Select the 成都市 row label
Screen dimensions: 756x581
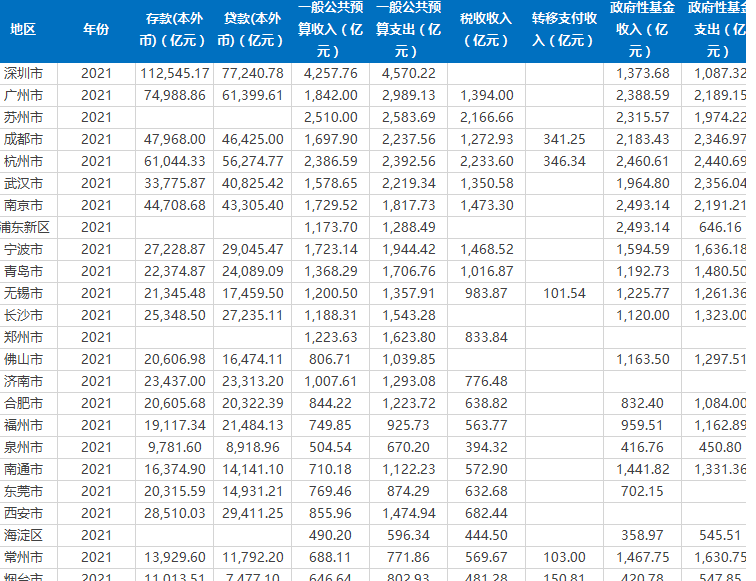[x=23, y=139]
